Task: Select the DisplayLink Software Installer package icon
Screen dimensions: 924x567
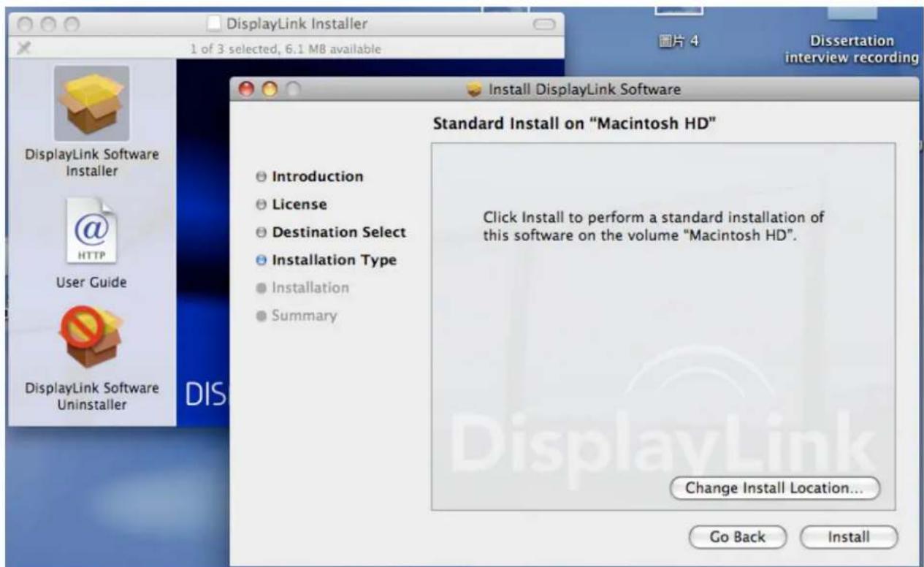Action: tap(91, 104)
